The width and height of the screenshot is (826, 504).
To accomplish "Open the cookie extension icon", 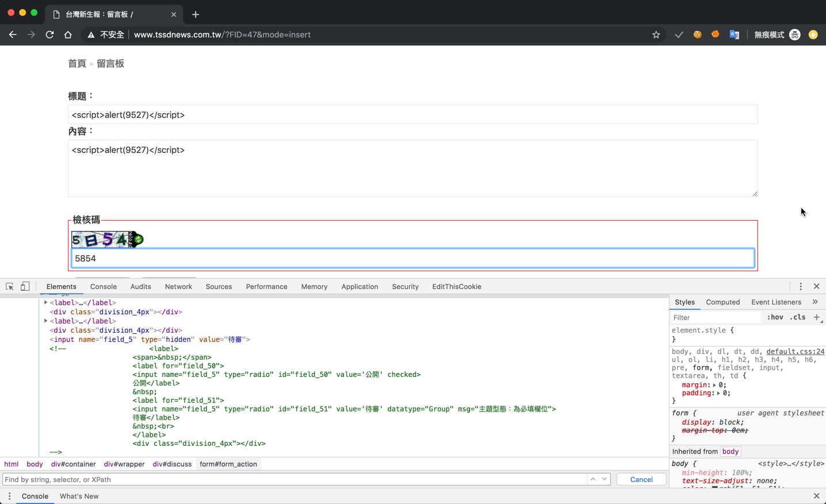I will point(697,34).
